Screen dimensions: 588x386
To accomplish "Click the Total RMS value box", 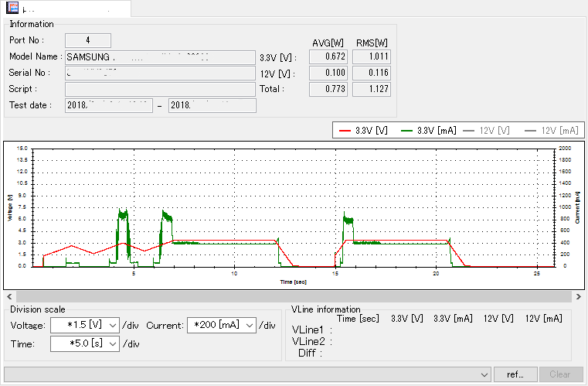I will (371, 90).
